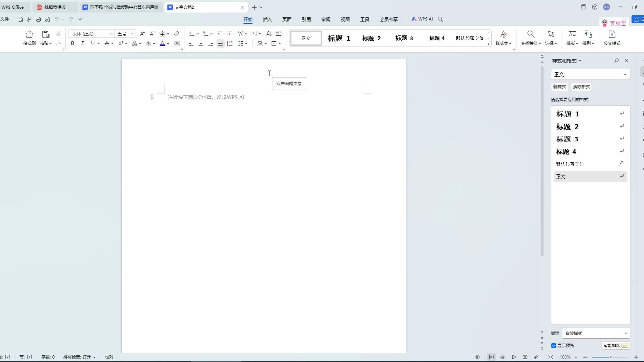The width and height of the screenshot is (644, 362).
Task: Click the search magnifier next to WPS AI
Action: (x=440, y=19)
